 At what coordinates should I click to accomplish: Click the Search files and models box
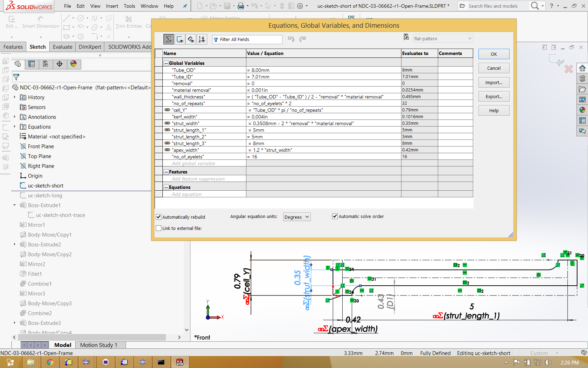(493, 6)
